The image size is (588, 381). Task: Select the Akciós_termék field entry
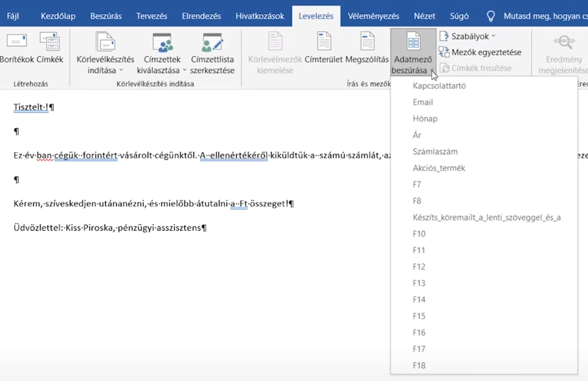439,168
